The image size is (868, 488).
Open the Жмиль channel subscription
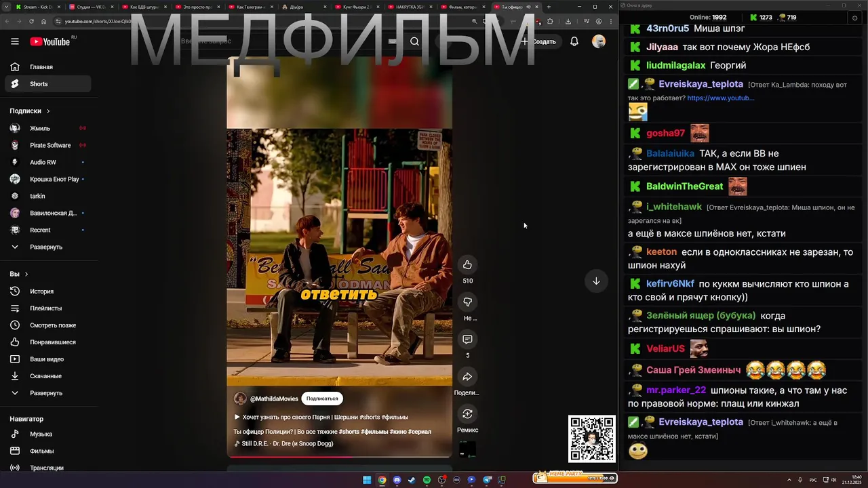tap(47, 128)
